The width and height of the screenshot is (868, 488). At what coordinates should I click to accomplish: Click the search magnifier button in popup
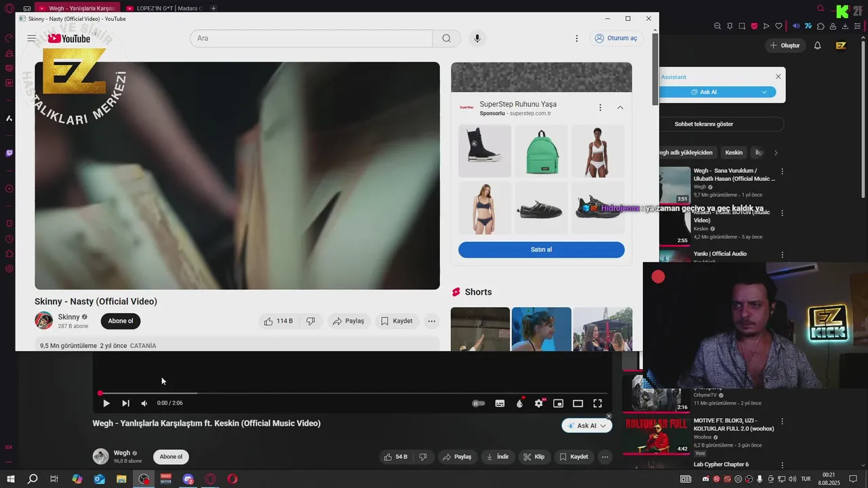pyautogui.click(x=446, y=38)
